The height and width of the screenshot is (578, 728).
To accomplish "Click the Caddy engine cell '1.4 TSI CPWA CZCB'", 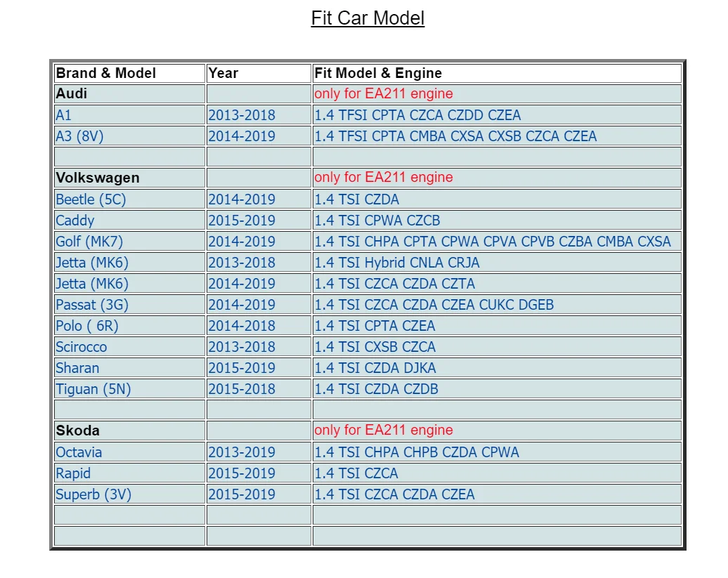I will (x=497, y=220).
